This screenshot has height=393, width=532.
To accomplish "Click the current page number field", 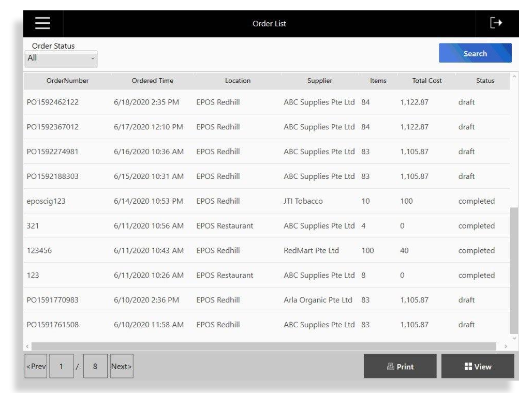I will coord(62,366).
